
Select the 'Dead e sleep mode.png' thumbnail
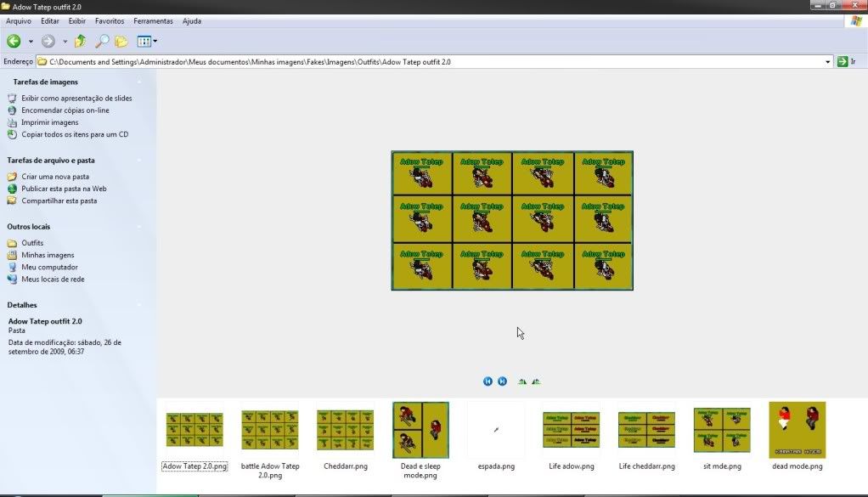point(420,430)
